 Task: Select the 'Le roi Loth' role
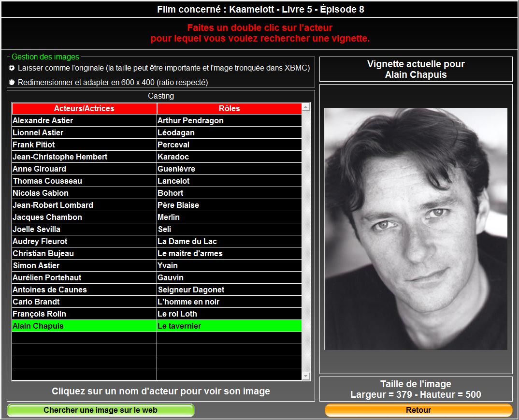point(230,314)
